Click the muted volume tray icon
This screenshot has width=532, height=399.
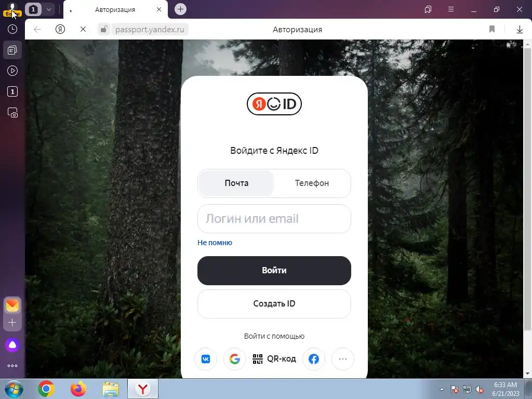(480, 389)
